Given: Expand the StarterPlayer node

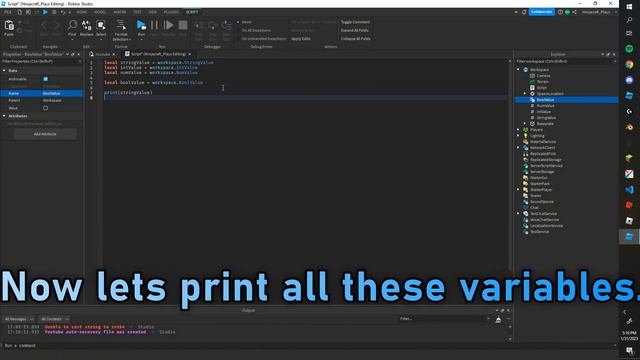Looking at the screenshot, I should point(518,190).
